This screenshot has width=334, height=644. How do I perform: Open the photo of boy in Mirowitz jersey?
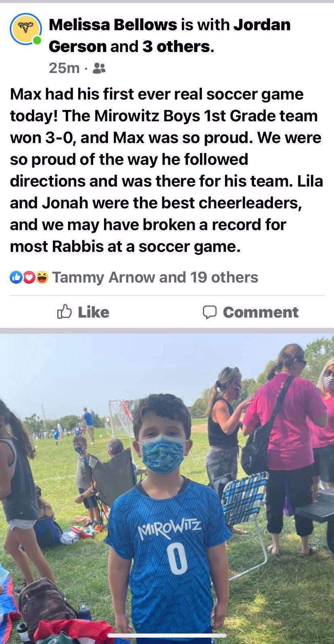tap(167, 489)
